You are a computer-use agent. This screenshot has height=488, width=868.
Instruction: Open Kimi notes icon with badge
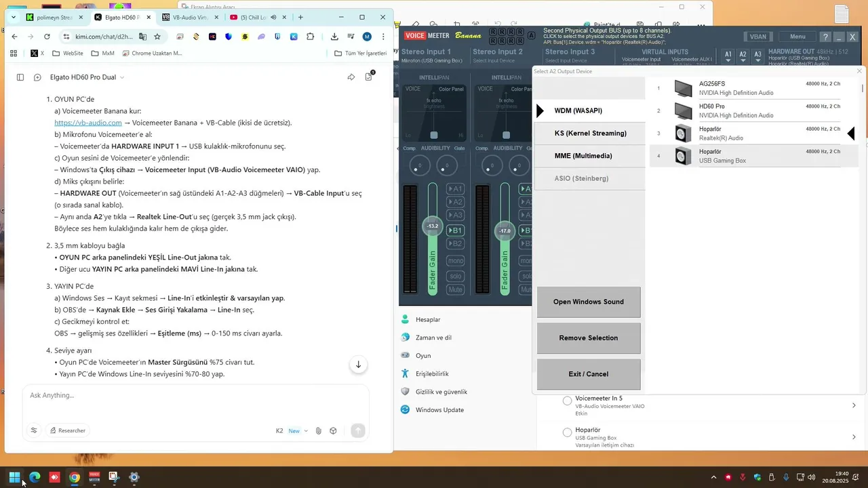coord(369,77)
